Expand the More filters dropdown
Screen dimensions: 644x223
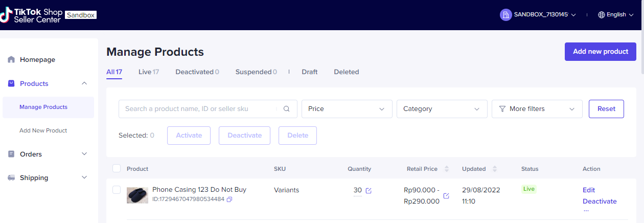[x=537, y=109]
